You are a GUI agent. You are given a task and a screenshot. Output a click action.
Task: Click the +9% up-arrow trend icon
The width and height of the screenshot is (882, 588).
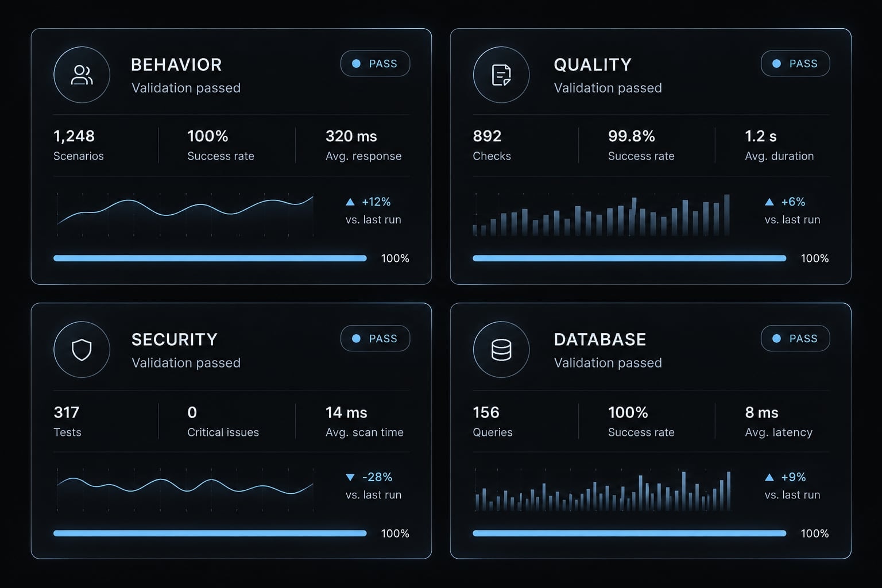click(x=769, y=477)
